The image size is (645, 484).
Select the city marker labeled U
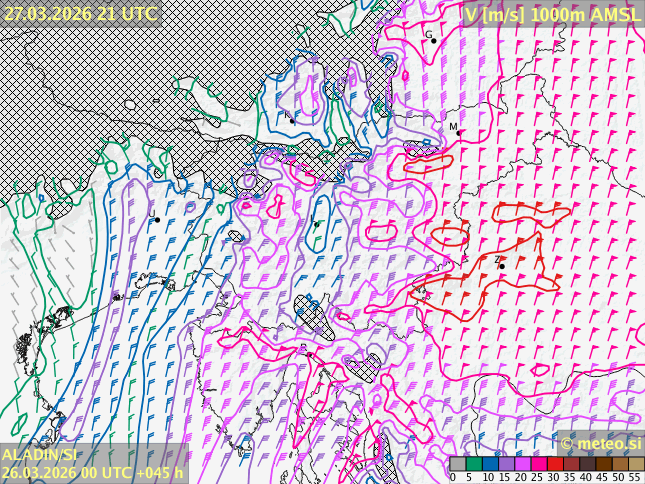[157, 219]
